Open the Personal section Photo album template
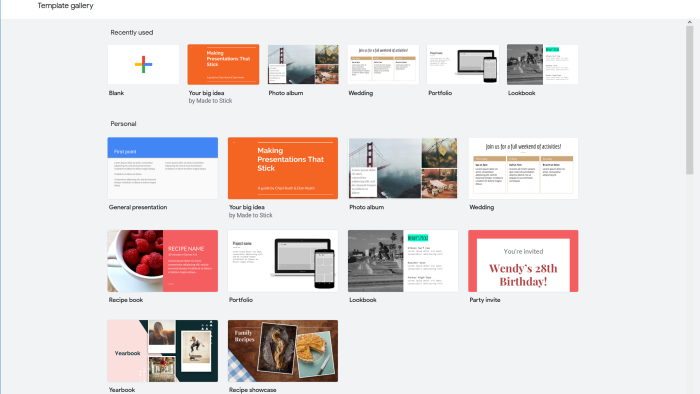Image resolution: width=700 pixels, height=394 pixels. pos(403,168)
